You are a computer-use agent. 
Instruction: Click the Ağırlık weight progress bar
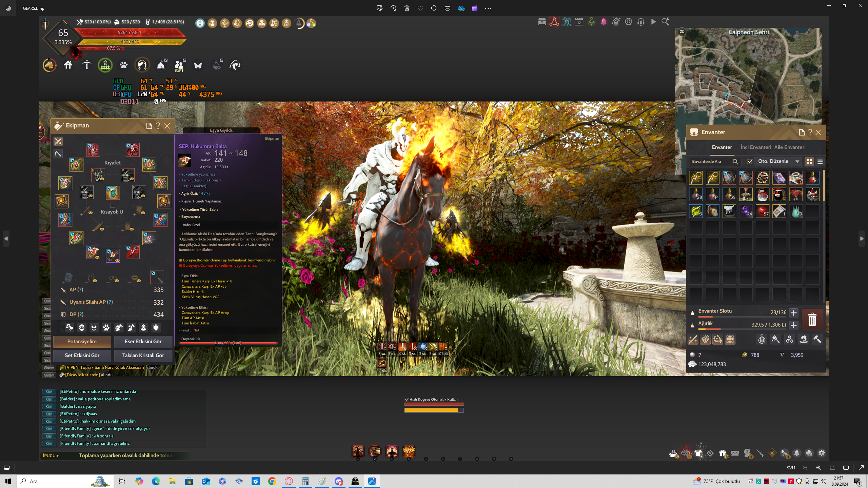(742, 329)
